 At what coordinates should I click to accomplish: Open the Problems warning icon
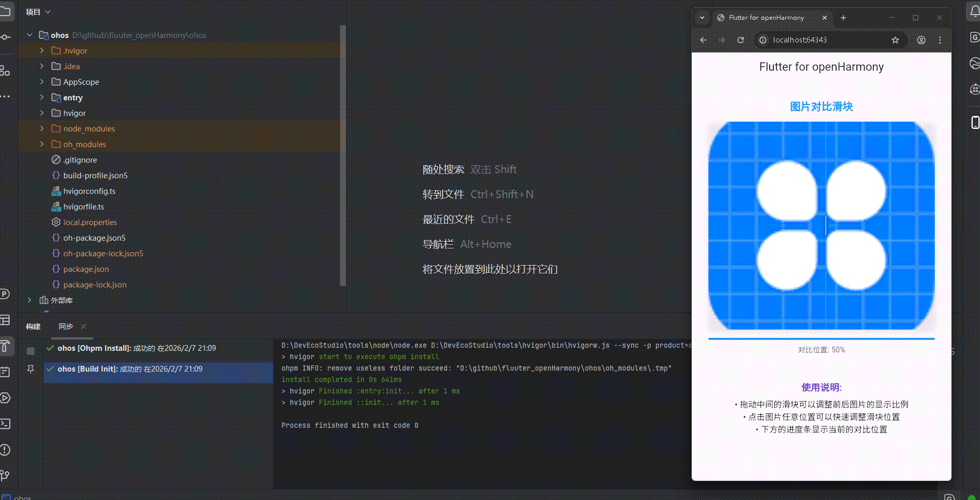pyautogui.click(x=5, y=450)
